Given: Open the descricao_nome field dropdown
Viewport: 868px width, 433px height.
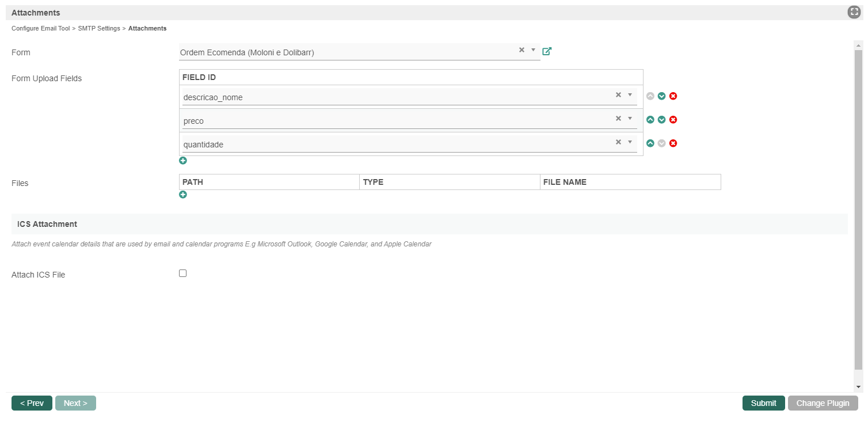Looking at the screenshot, I should pos(630,95).
